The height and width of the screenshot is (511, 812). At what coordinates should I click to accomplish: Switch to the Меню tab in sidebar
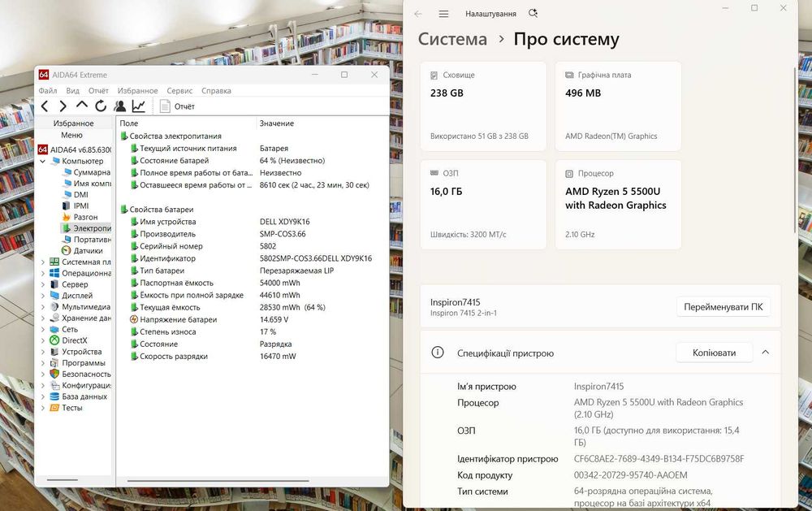point(72,135)
